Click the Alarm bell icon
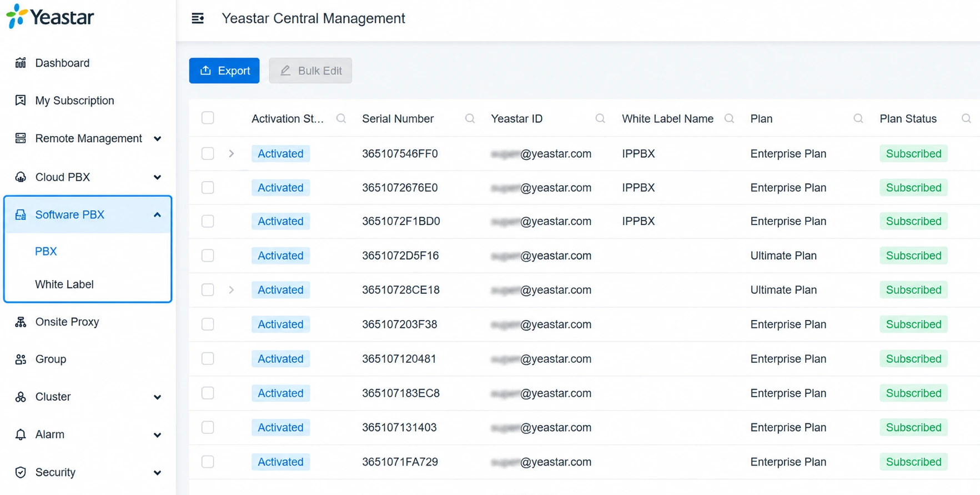980x495 pixels. [x=21, y=434]
